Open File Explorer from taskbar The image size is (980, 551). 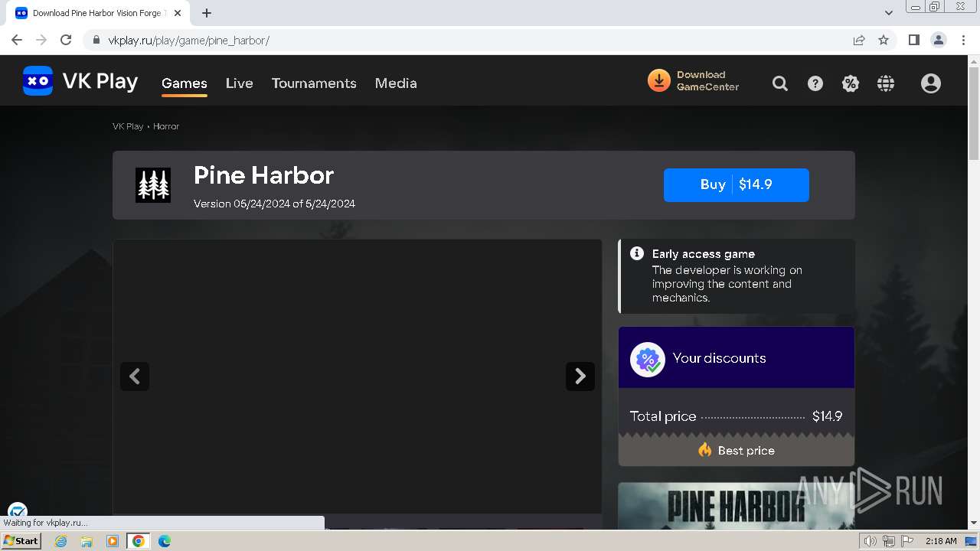[87, 541]
